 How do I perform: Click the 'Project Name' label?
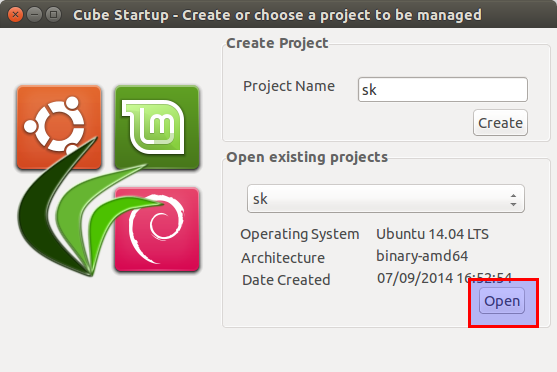pos(289,86)
